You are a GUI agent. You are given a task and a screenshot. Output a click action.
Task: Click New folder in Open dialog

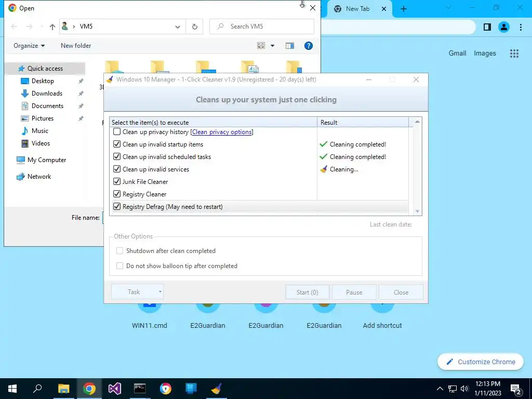click(76, 46)
